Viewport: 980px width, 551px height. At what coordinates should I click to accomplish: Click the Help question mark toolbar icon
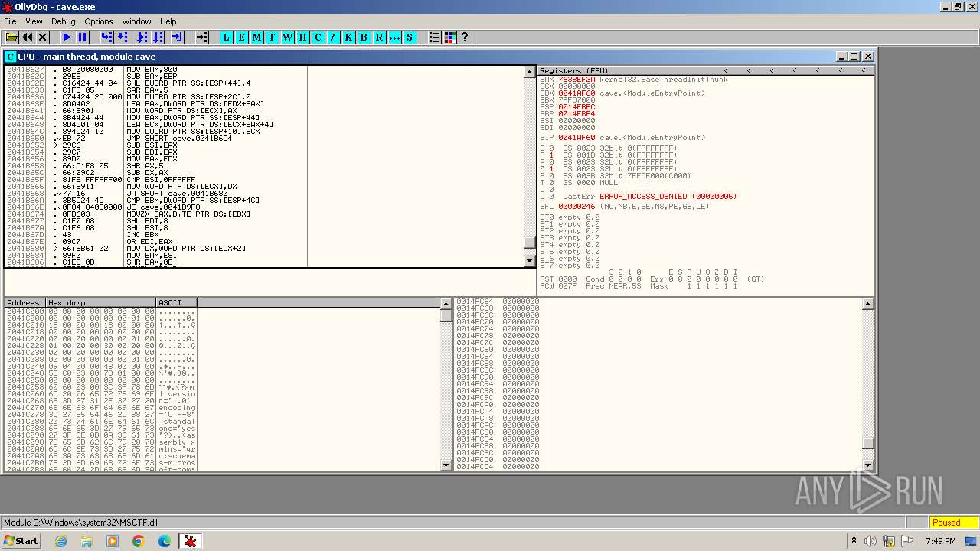(x=465, y=37)
